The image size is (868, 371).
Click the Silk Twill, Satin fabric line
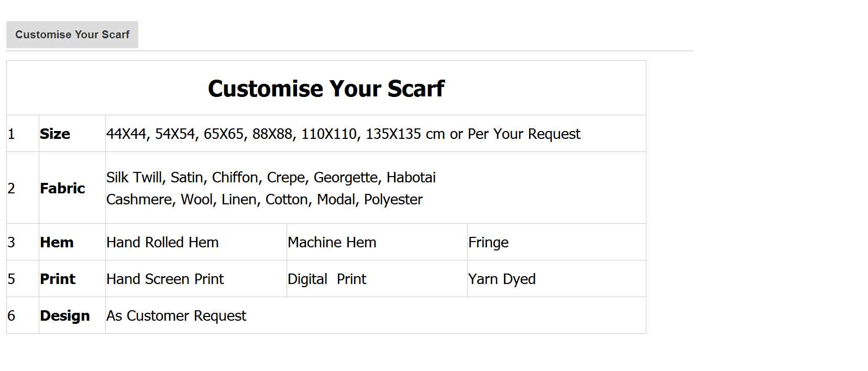tap(271, 178)
